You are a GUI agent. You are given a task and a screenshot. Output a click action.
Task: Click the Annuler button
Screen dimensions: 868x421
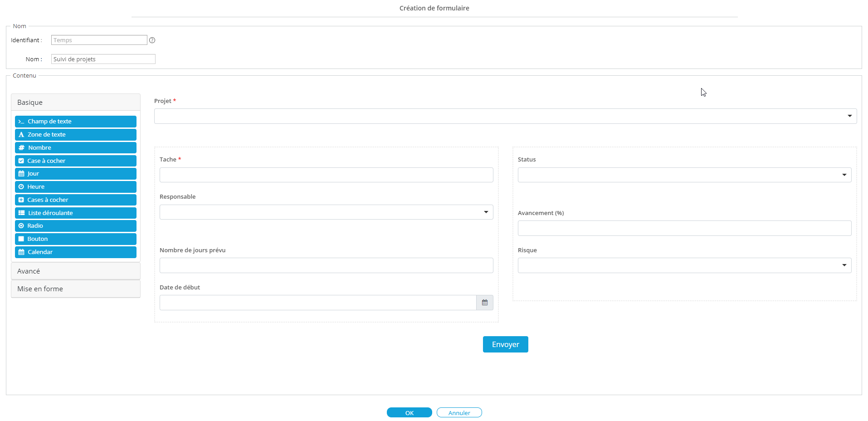[459, 412]
